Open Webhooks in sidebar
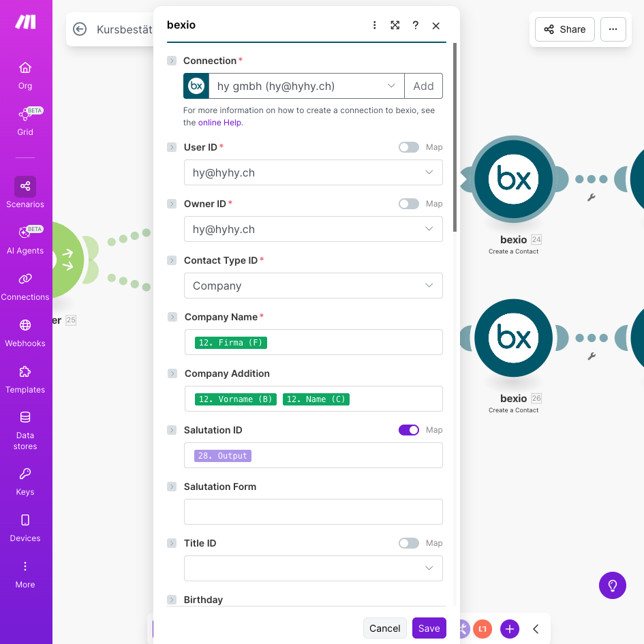 coord(25,333)
